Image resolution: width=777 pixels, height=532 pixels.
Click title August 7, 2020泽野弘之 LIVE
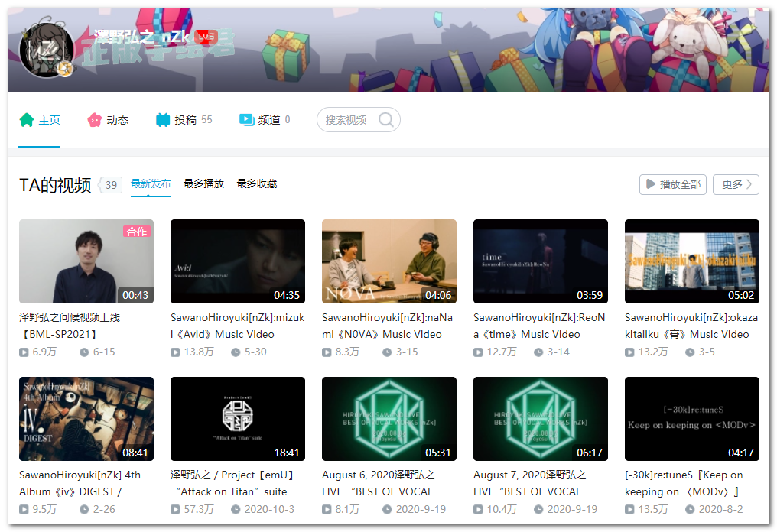coord(530,483)
